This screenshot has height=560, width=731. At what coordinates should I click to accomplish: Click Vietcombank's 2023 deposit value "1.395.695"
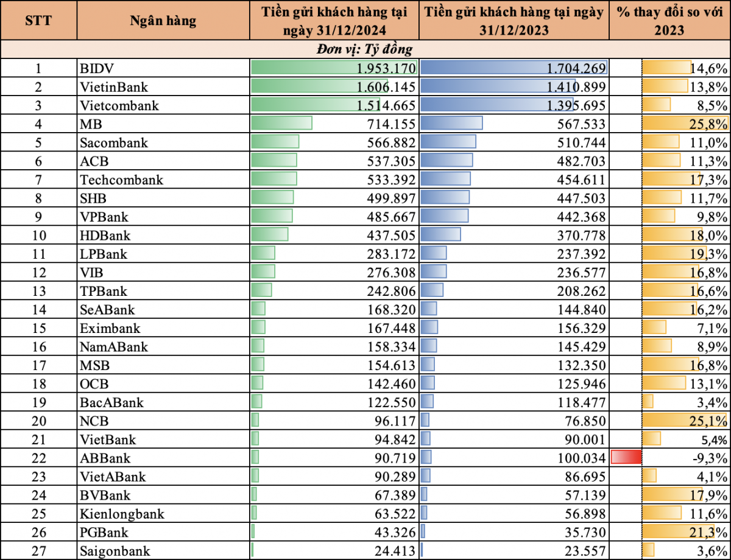coord(577,105)
